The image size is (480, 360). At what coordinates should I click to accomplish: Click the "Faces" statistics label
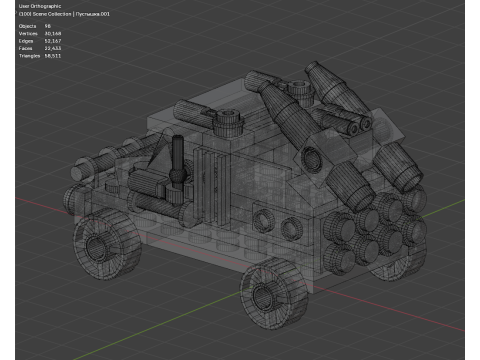coord(26,48)
